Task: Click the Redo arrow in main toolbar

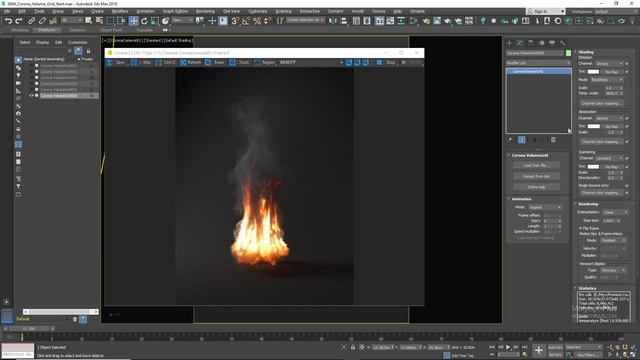Action: tap(19, 21)
